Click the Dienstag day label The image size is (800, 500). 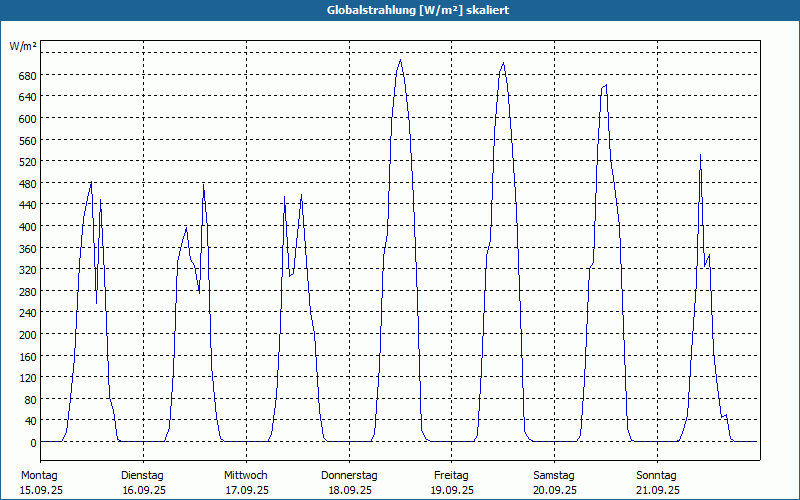[142, 476]
